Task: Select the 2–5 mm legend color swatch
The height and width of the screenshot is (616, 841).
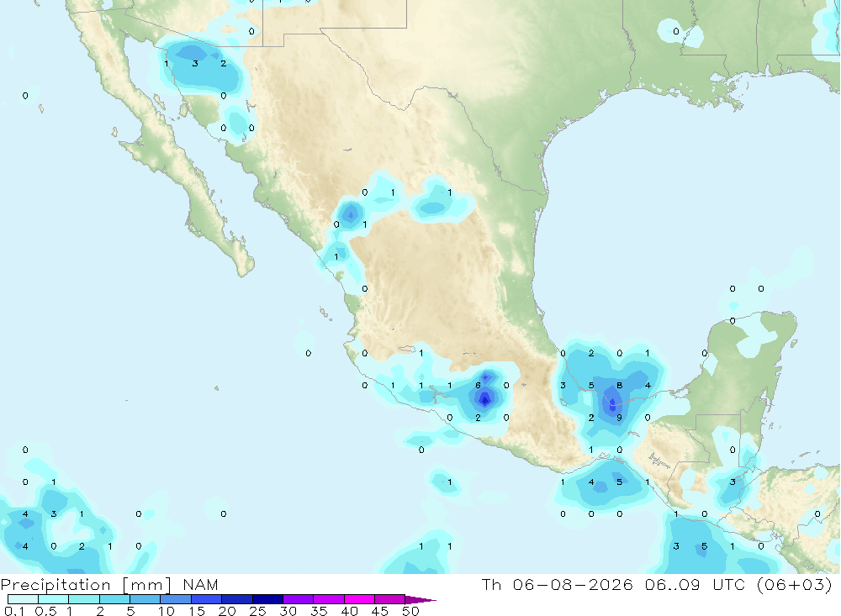Action: click(114, 599)
